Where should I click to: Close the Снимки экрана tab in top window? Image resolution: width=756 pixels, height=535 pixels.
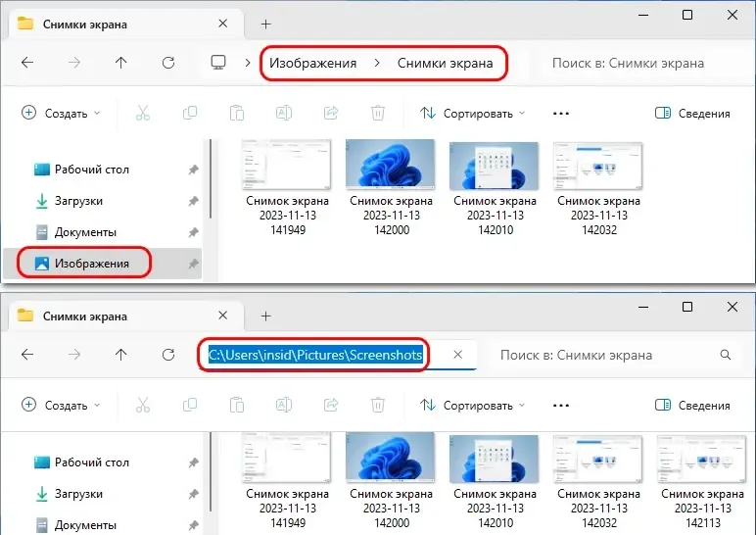(x=222, y=24)
